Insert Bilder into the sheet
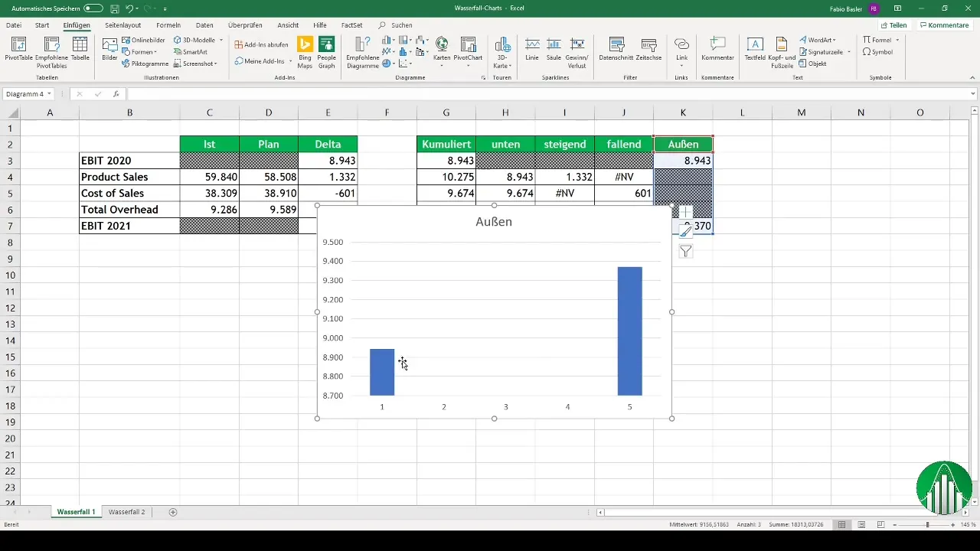 tap(110, 48)
